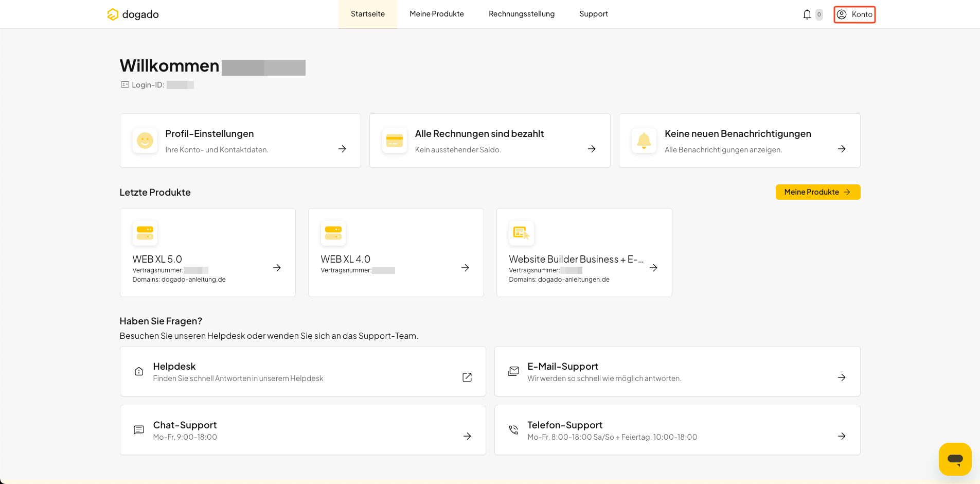Click yellow Meine Produkte button
The image size is (980, 484).
pyautogui.click(x=818, y=192)
